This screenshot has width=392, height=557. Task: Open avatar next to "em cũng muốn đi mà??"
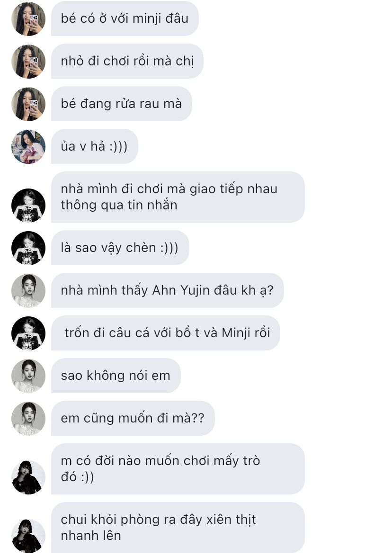pyautogui.click(x=28, y=419)
